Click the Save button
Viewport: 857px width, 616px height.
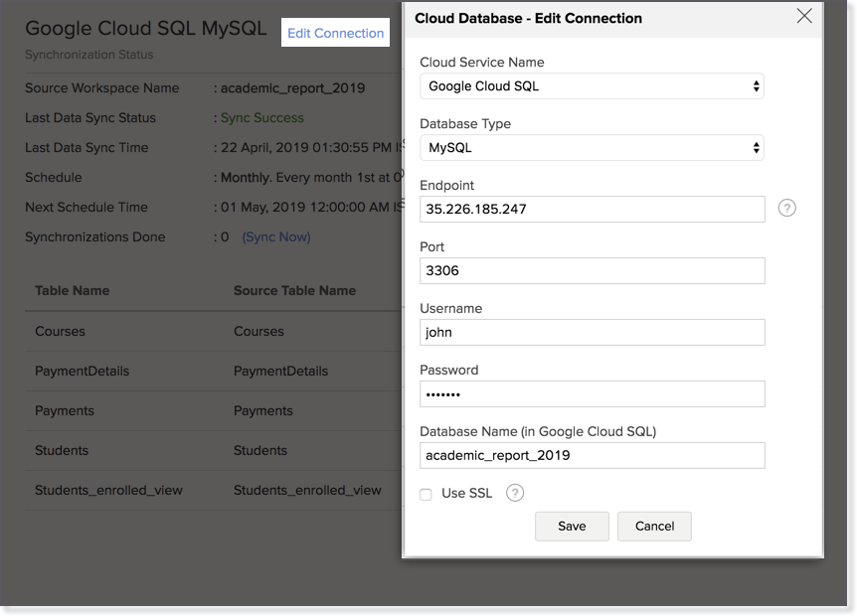pos(572,527)
